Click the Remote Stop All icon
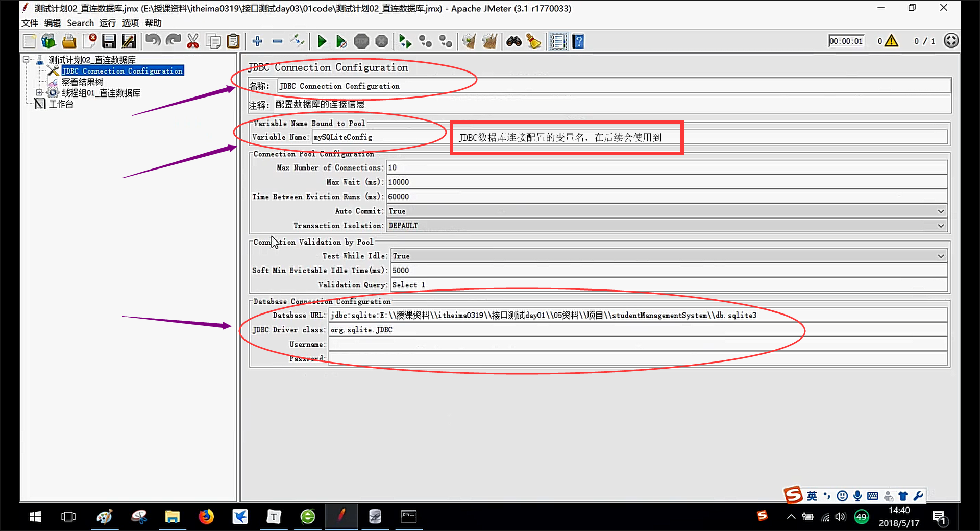This screenshot has height=531, width=980. point(425,41)
